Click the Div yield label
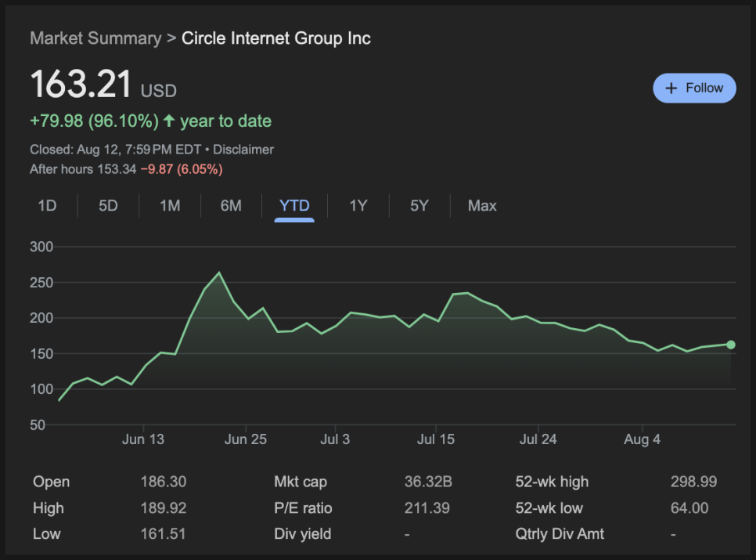This screenshot has height=560, width=756. [303, 534]
